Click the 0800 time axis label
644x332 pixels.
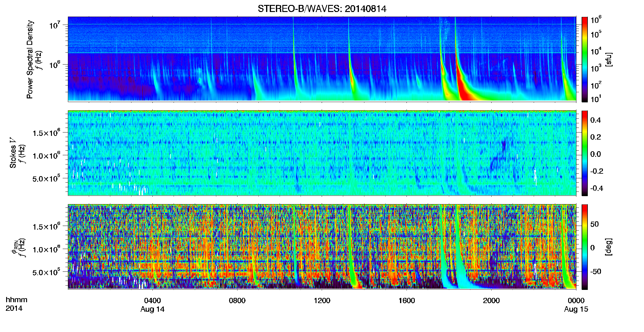[x=237, y=300]
